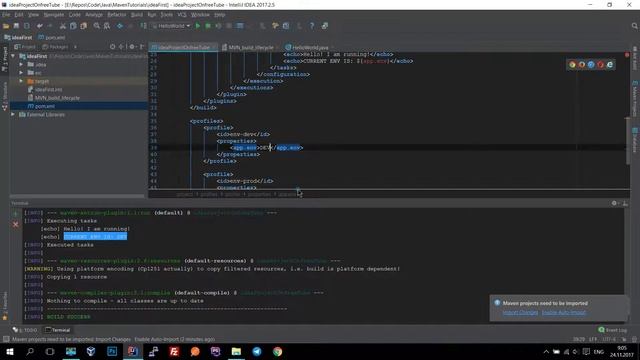Viewport: 640px width, 360px height.
Task: Click the Cut scissors icon
Action: [62, 26]
